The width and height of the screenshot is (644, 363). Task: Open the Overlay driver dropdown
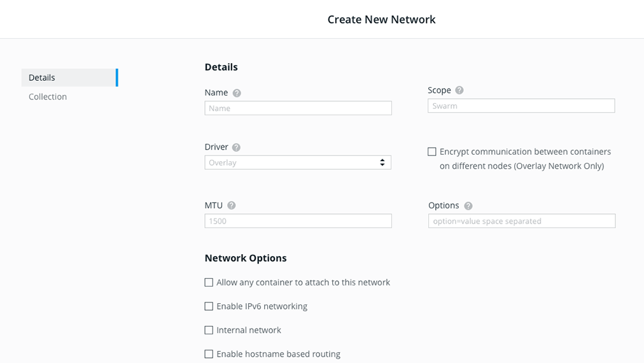pyautogui.click(x=298, y=162)
